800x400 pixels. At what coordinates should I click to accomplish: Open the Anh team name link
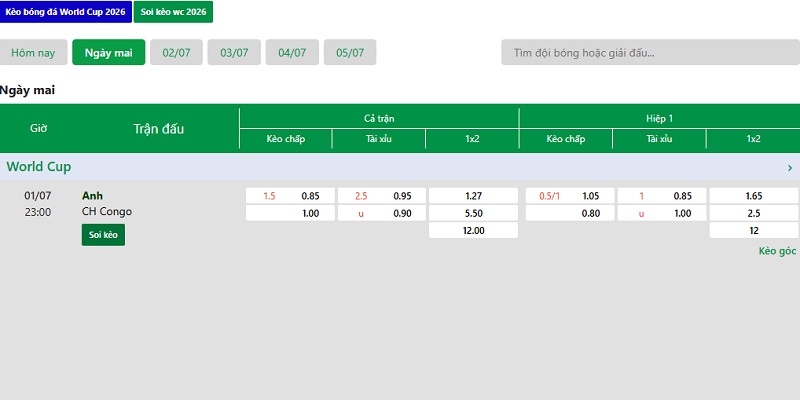point(92,196)
